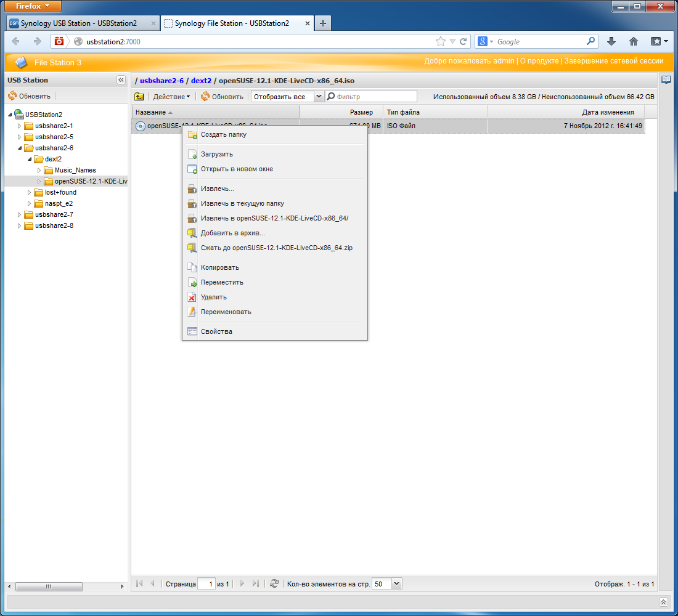The width and height of the screenshot is (678, 616).
Task: Open the Отобразить все filter dropdown
Action: pos(319,96)
